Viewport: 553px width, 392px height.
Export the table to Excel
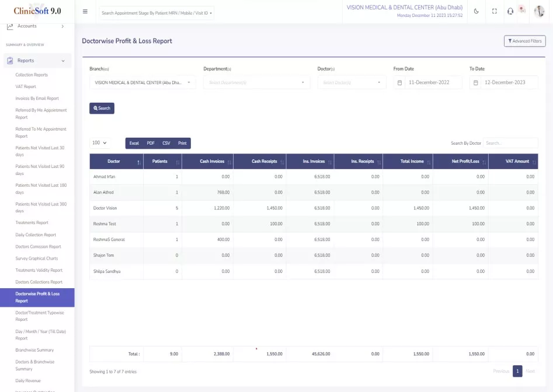(x=134, y=143)
